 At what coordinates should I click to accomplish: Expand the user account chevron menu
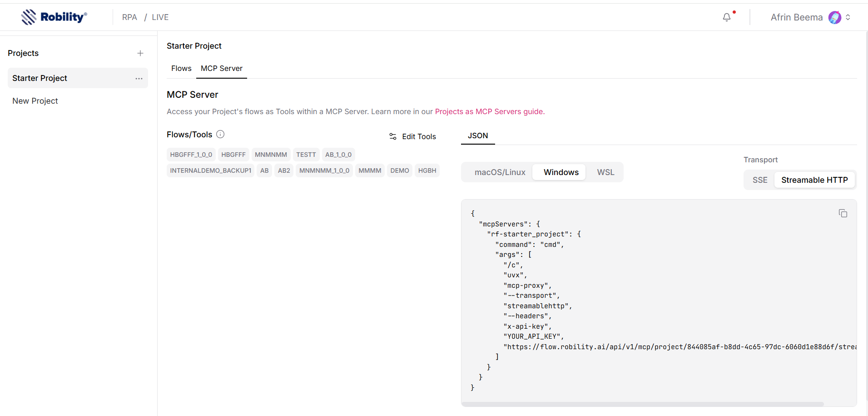(848, 17)
